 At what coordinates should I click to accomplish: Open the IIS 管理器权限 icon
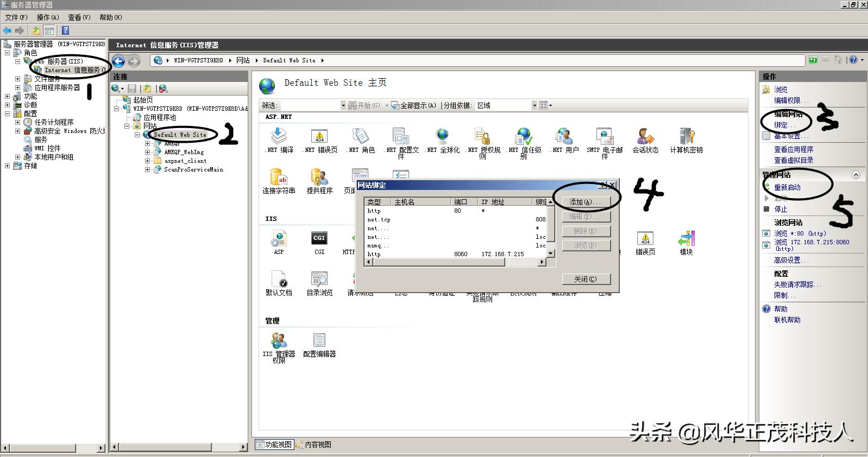click(x=279, y=340)
